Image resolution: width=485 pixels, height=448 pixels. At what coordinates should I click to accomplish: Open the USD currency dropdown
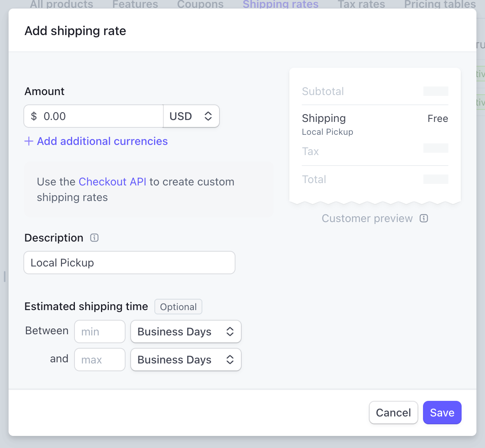(191, 116)
